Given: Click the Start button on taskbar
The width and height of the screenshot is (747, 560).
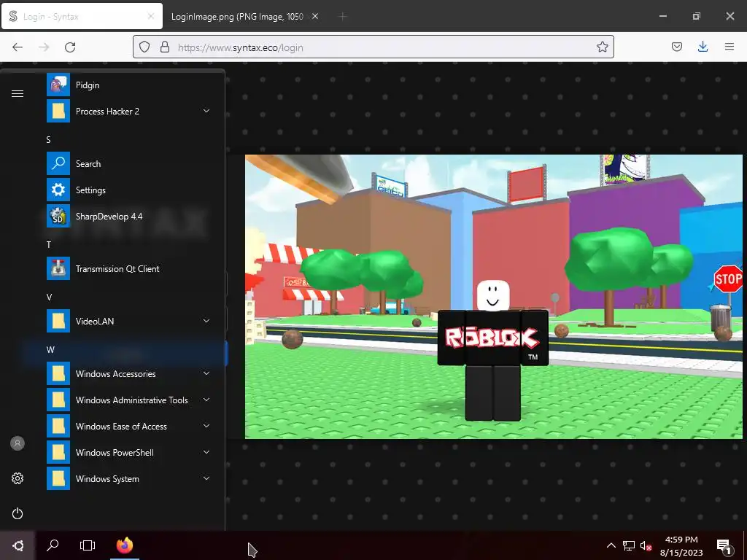Looking at the screenshot, I should pos(18,545).
